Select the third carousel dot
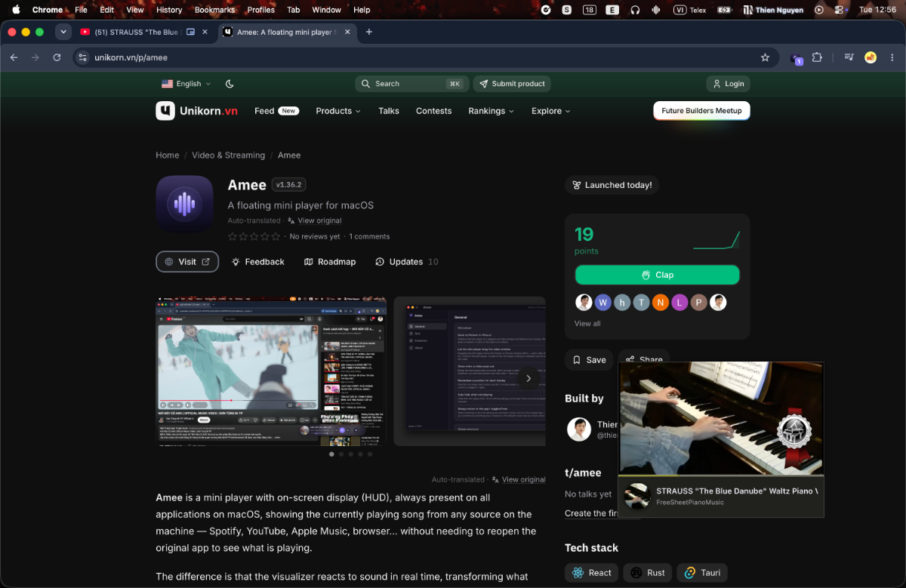Viewport: 906px width, 588px height. (x=351, y=454)
